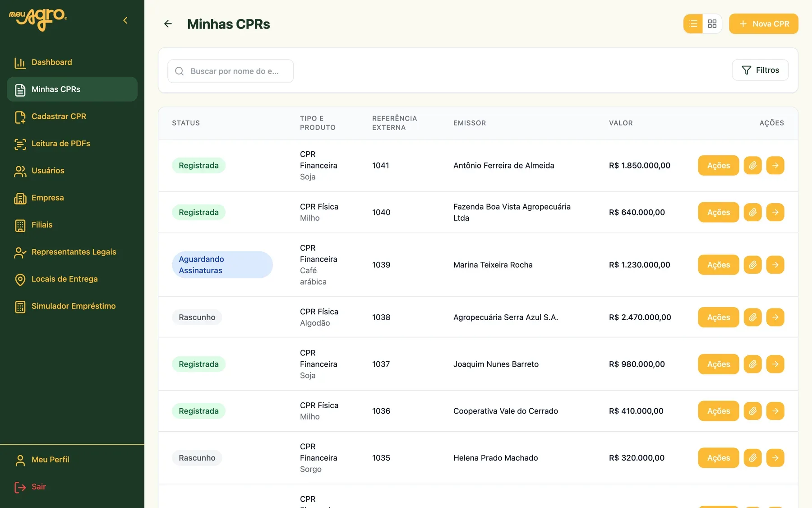Switch to grid view

[x=712, y=24]
